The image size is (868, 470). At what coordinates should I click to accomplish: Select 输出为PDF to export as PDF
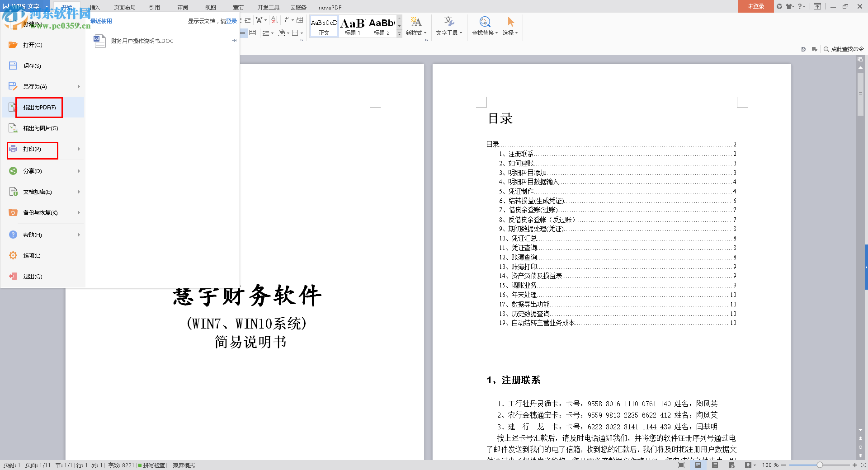tap(39, 108)
